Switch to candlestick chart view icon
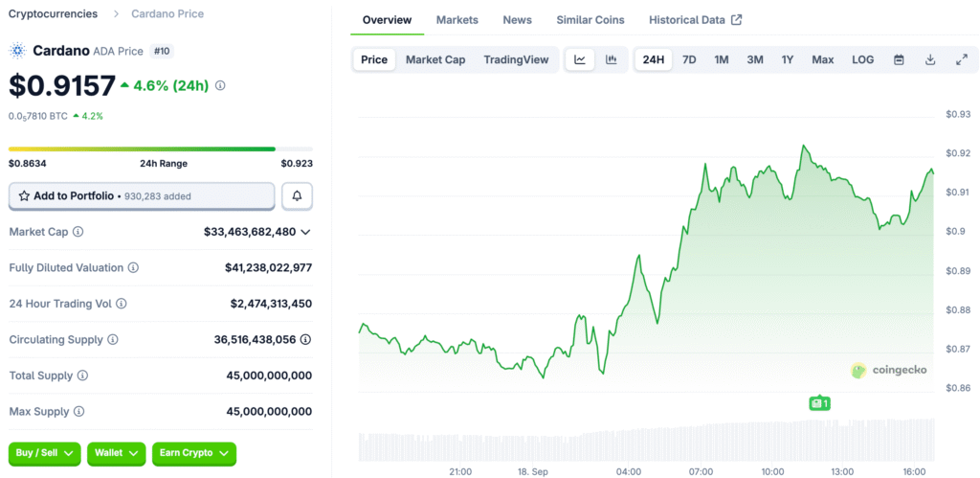The height and width of the screenshot is (478, 980). pos(612,60)
